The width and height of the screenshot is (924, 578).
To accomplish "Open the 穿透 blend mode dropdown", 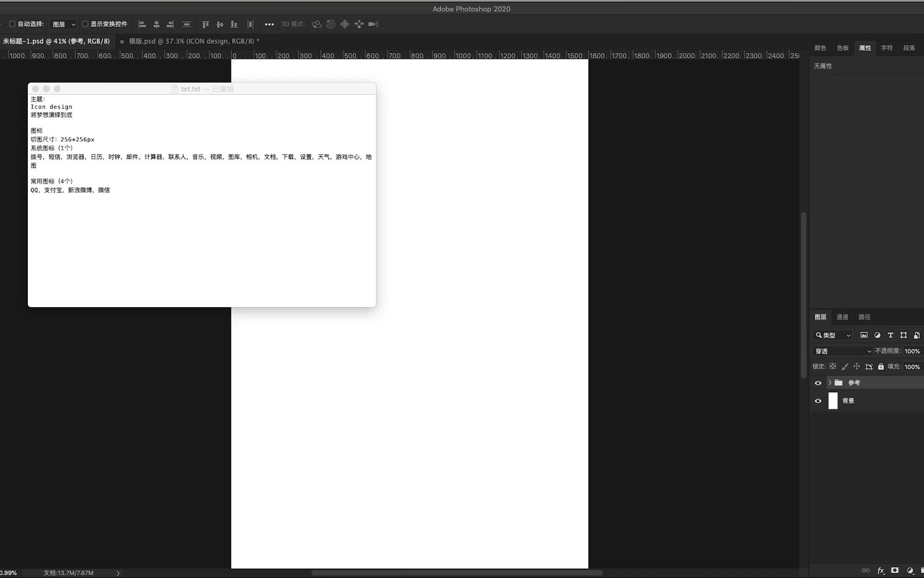I will click(843, 351).
